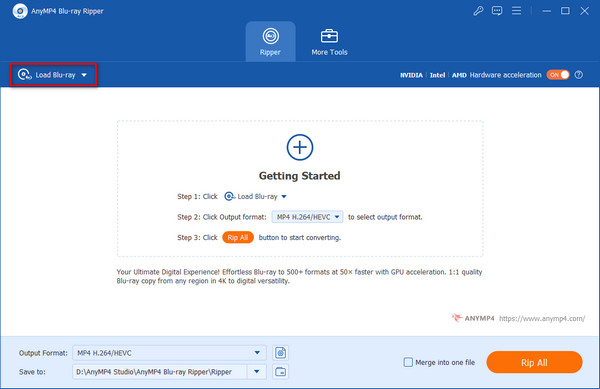
Task: Enable the Merge into one file checkbox
Action: (x=408, y=362)
